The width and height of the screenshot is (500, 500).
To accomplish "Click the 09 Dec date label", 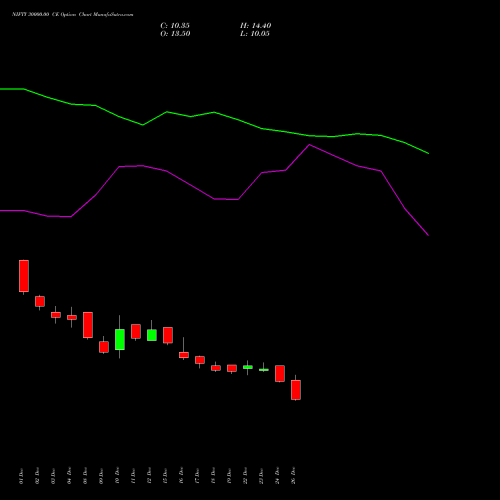I will [101, 476].
